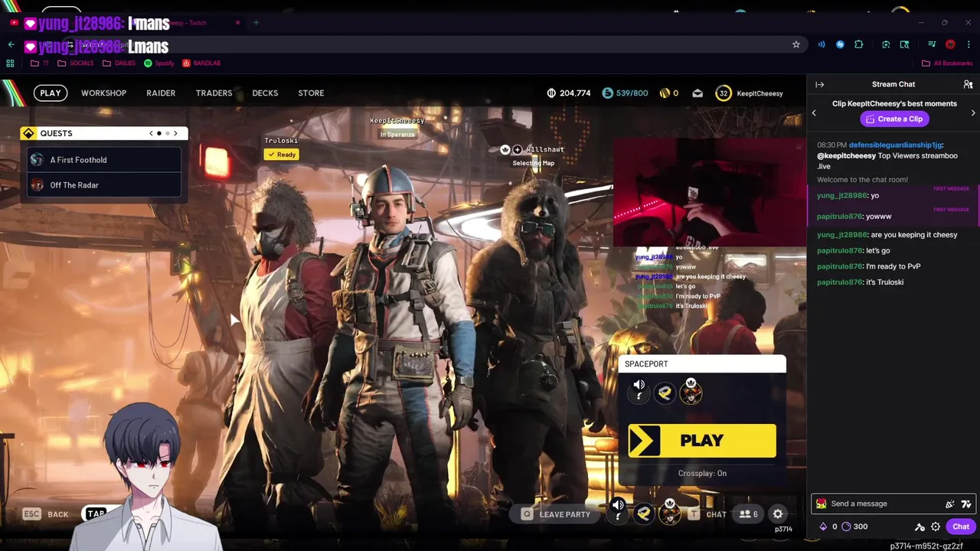Go to previous quests page arrow
The image size is (980, 551).
click(x=152, y=133)
